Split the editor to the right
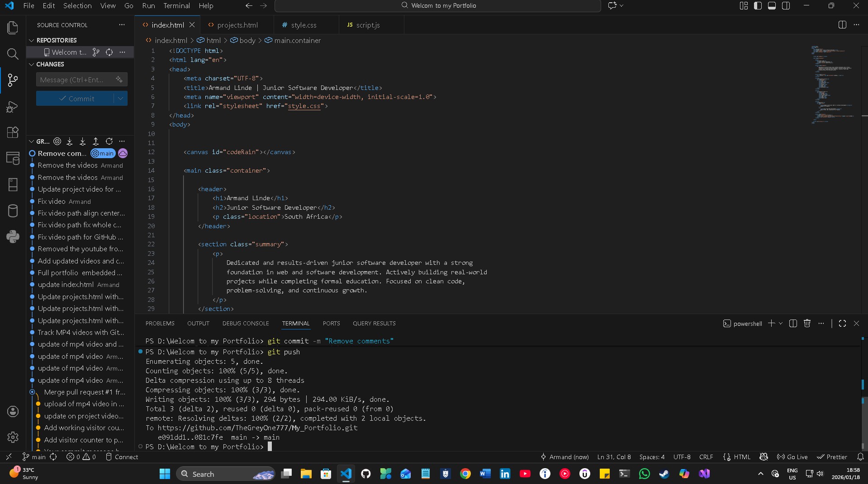Screen dimensions: 868x484 pos(842,25)
